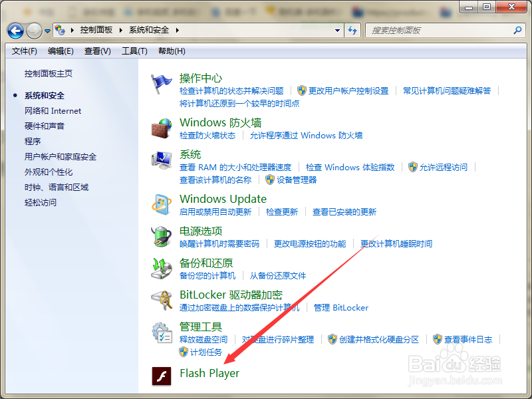The image size is (532, 399).
Task: Click 备份您的计算机 link
Action: pos(207,275)
